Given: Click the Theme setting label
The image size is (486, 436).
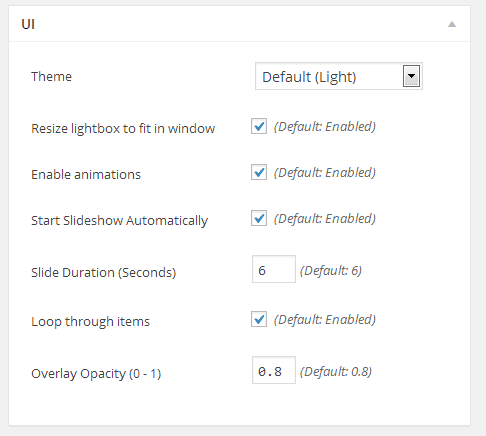Looking at the screenshot, I should [x=51, y=76].
